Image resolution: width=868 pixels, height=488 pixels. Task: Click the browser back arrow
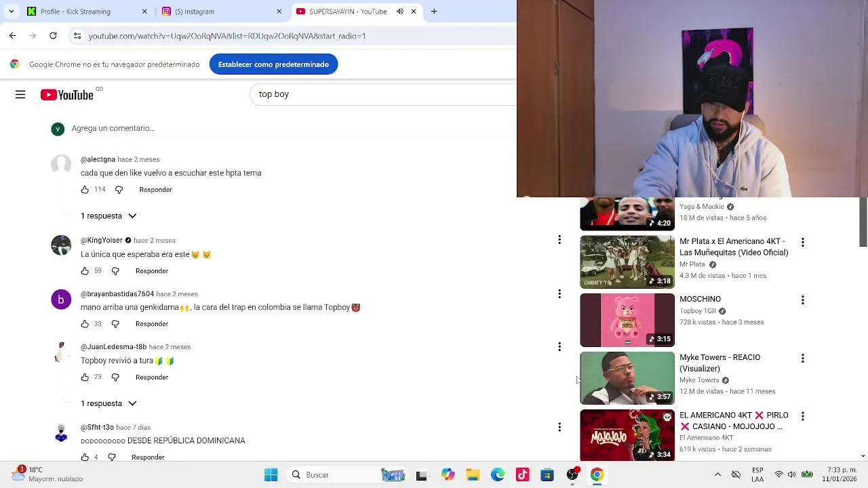tap(12, 36)
